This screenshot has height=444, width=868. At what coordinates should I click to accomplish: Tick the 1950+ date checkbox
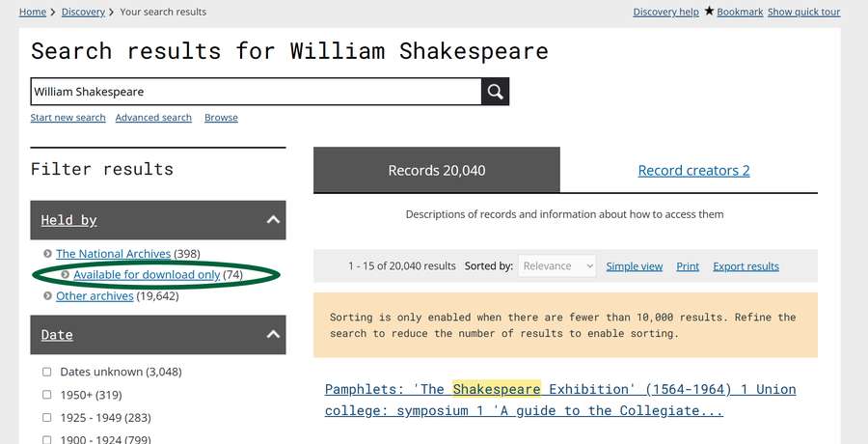click(47, 395)
